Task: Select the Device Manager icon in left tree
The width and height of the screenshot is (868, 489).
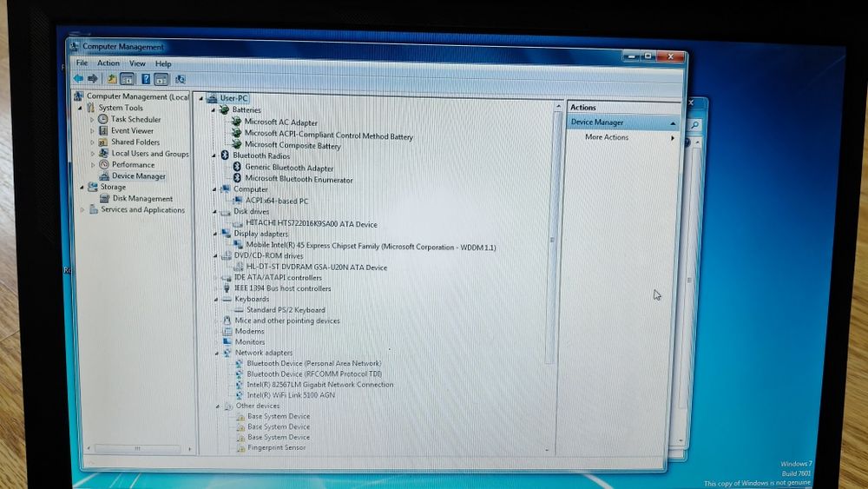Action: tap(104, 176)
